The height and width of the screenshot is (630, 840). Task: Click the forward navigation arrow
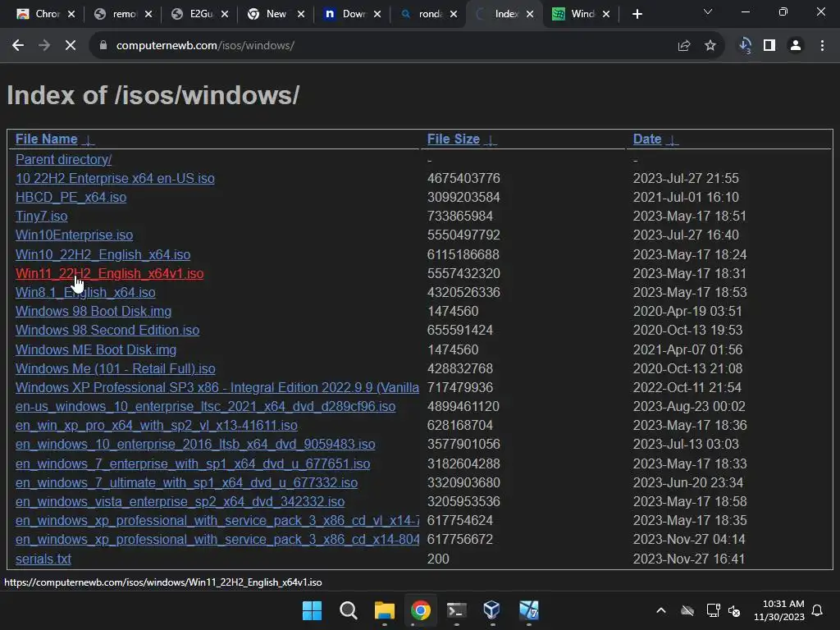44,46
